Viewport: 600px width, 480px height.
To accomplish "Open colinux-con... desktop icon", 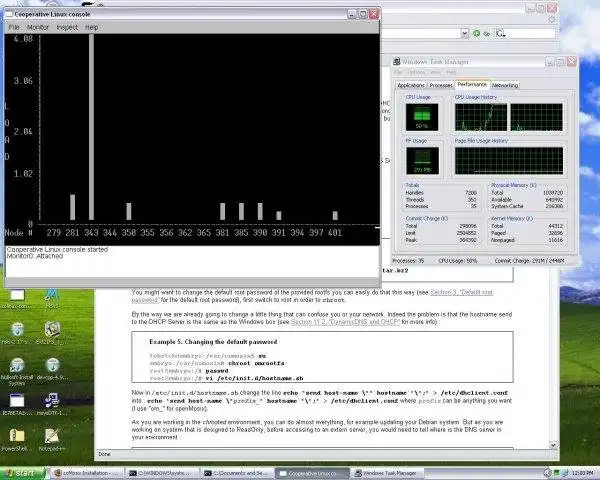I will pos(17,298).
